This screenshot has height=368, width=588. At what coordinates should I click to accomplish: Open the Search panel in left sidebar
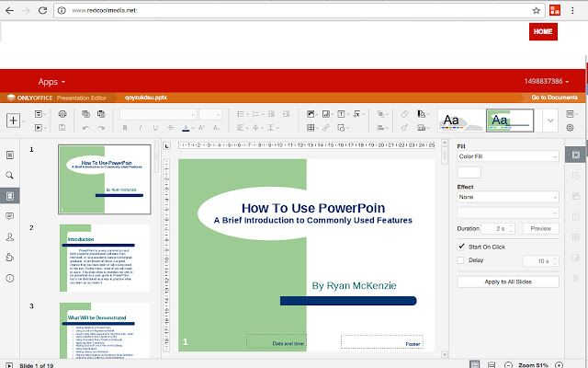[10, 175]
